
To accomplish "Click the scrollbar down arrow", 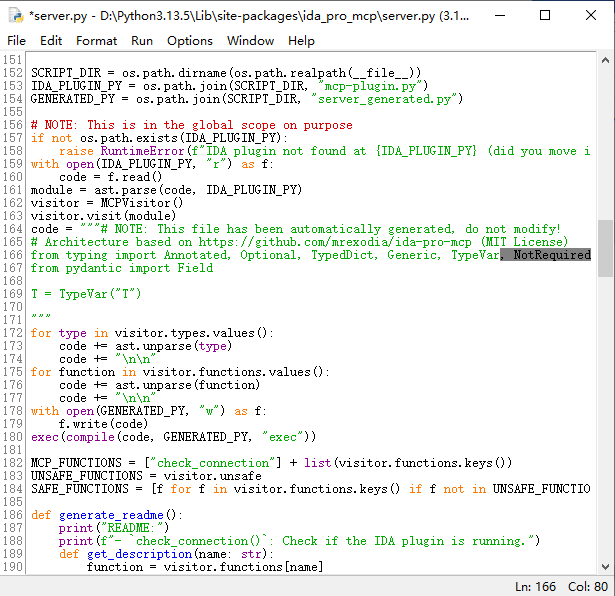I will click(606, 566).
